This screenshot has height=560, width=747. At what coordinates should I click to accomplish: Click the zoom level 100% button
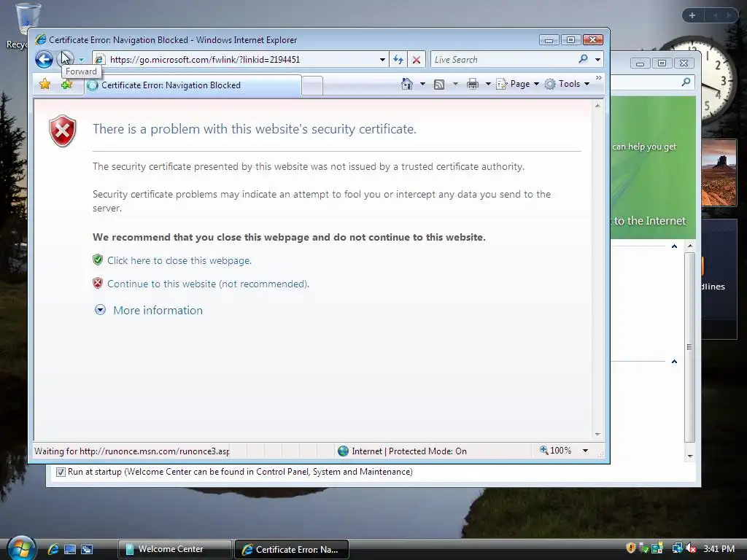(x=555, y=451)
